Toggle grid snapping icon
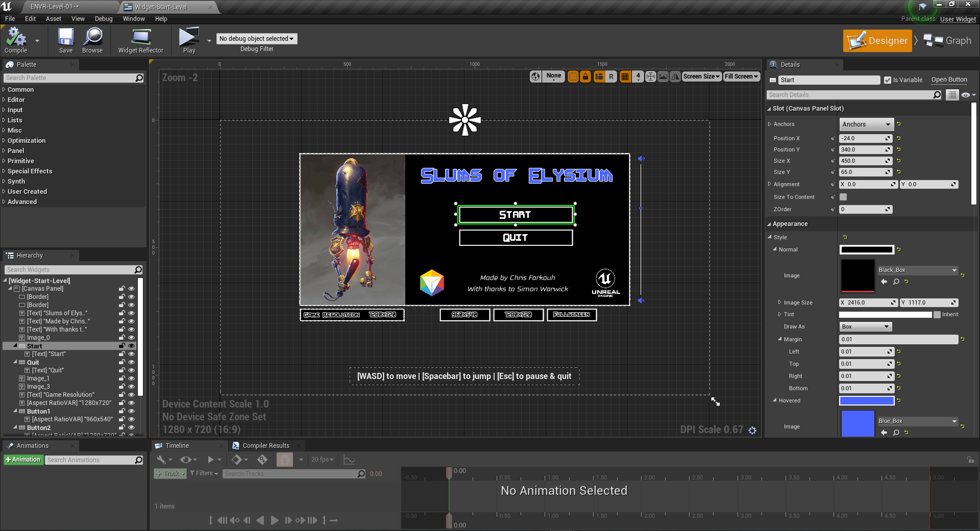This screenshot has width=980, height=531. coord(625,77)
